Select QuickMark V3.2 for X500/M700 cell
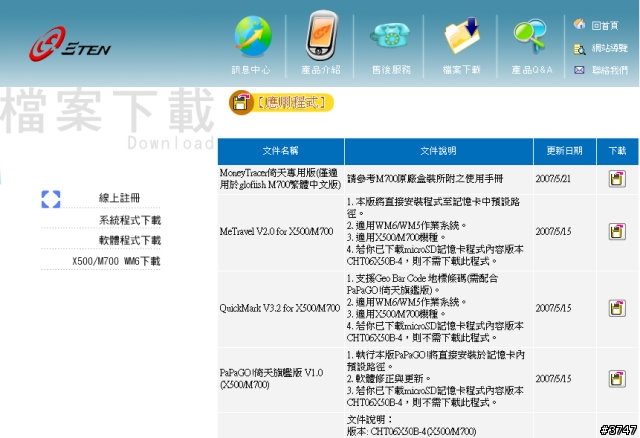The width and height of the screenshot is (640, 438). pyautogui.click(x=280, y=308)
